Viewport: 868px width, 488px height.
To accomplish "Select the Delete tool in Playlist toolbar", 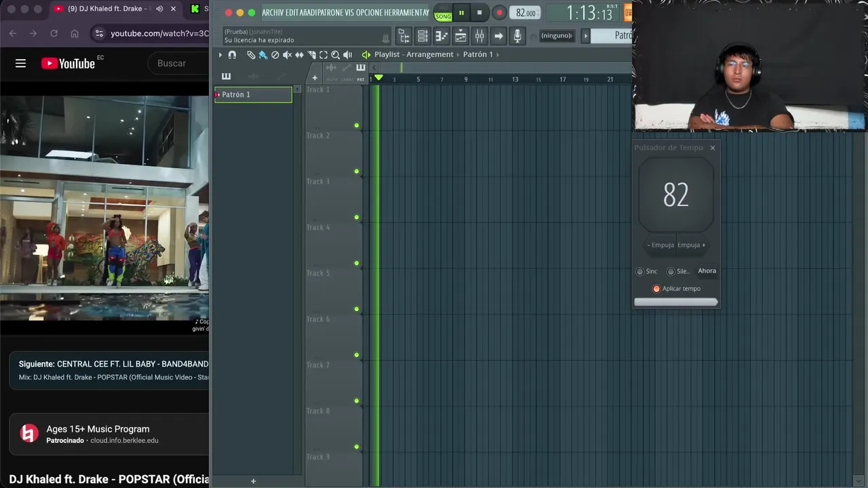I will [x=275, y=55].
